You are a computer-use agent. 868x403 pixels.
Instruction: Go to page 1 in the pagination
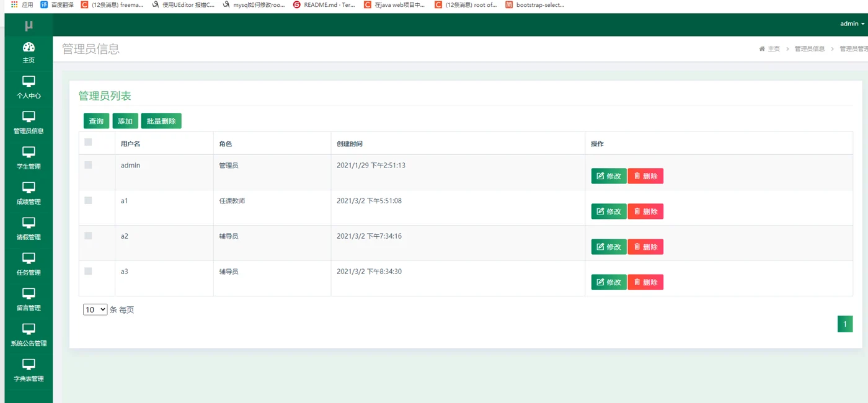tap(845, 324)
